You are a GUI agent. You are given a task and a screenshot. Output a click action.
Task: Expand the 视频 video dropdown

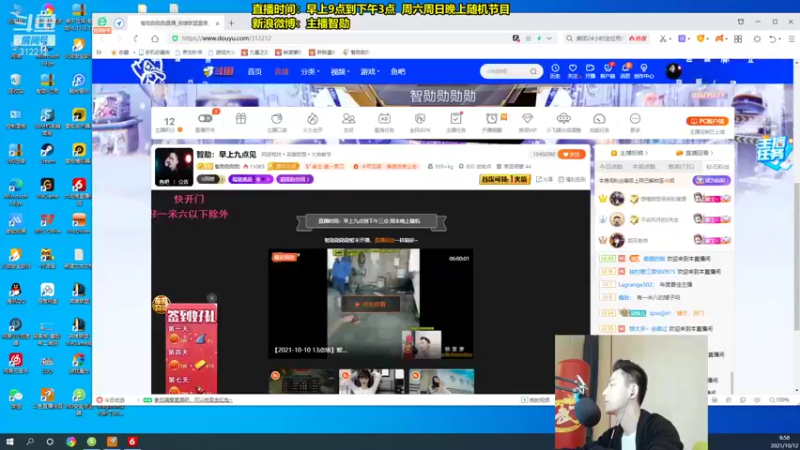click(340, 72)
